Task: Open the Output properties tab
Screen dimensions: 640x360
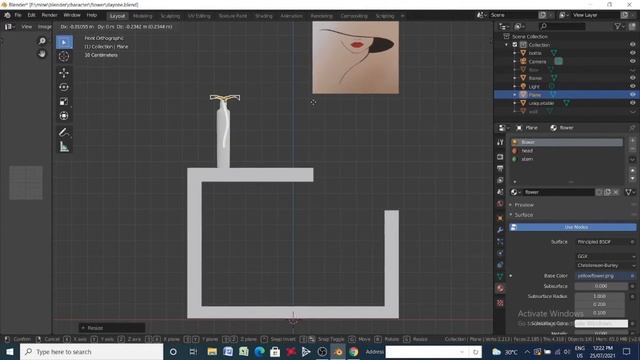Action: tap(500, 168)
